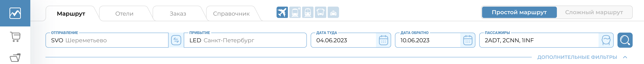Open the Заказ tab
This screenshot has height=64, width=644.
(x=178, y=14)
